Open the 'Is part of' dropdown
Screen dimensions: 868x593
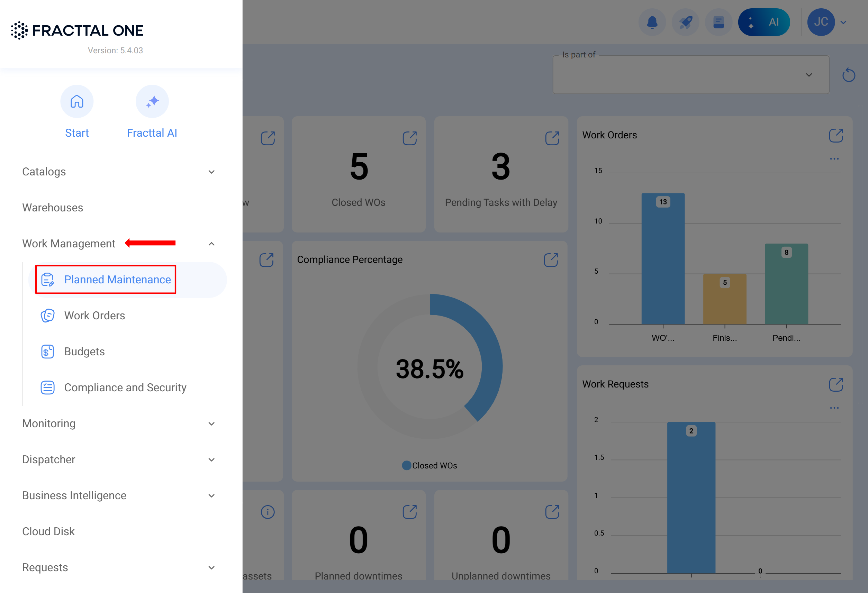pos(690,75)
